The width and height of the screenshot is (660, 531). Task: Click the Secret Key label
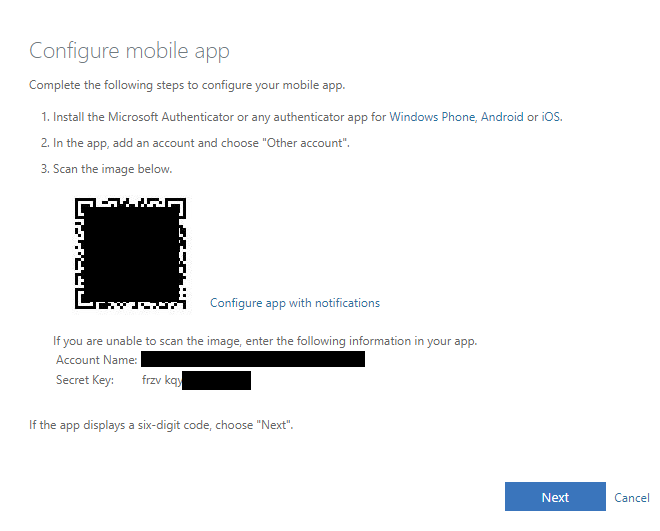point(85,380)
